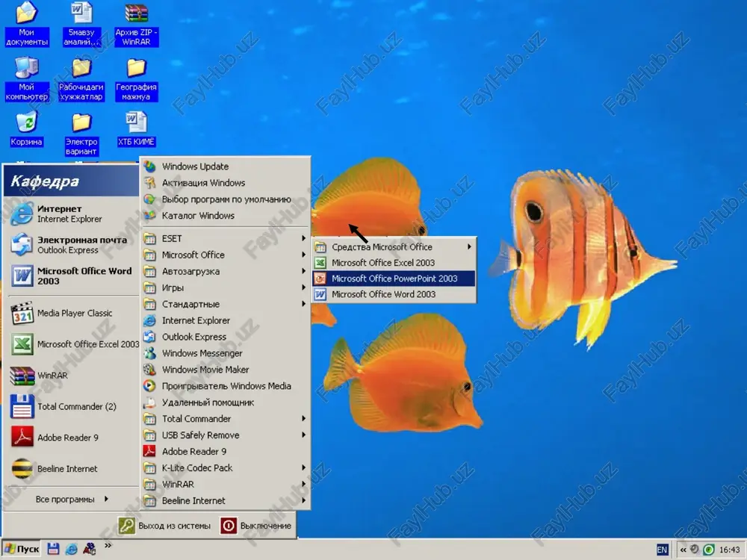Open Outlook Express via Электронная почта entry
The image size is (747, 560).
pos(72,245)
